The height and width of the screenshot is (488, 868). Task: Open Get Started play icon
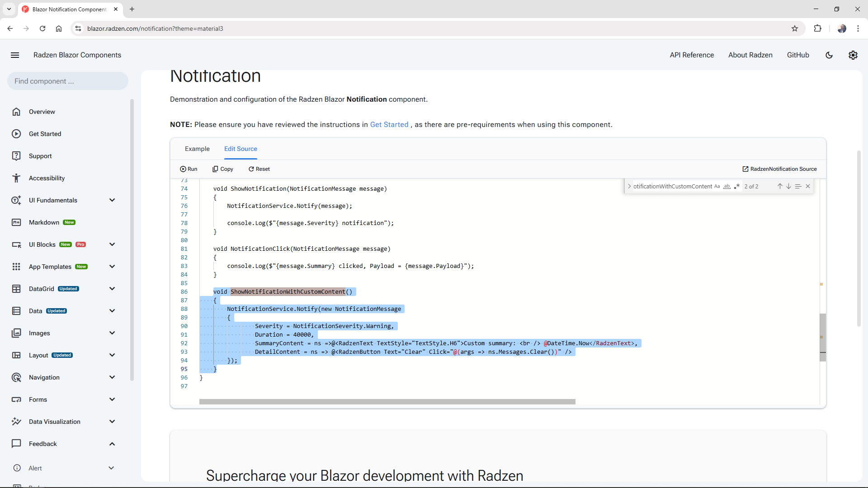click(16, 134)
